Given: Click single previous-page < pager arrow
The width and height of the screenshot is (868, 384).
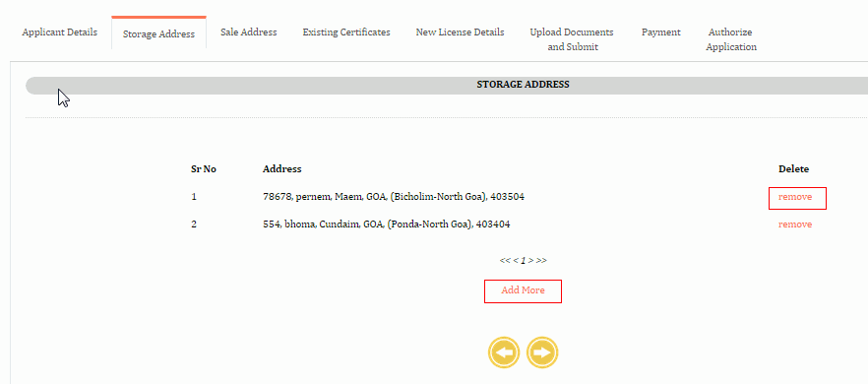Looking at the screenshot, I should tap(515, 260).
